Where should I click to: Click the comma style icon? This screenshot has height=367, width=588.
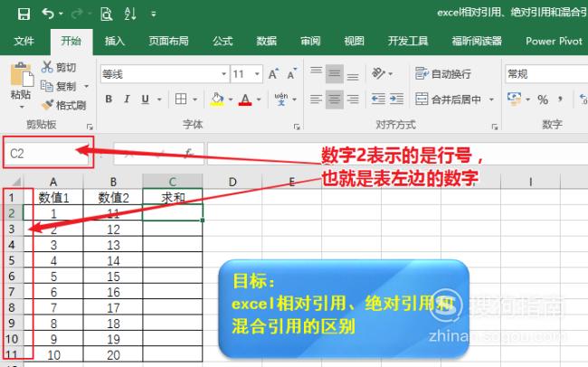[x=560, y=99]
